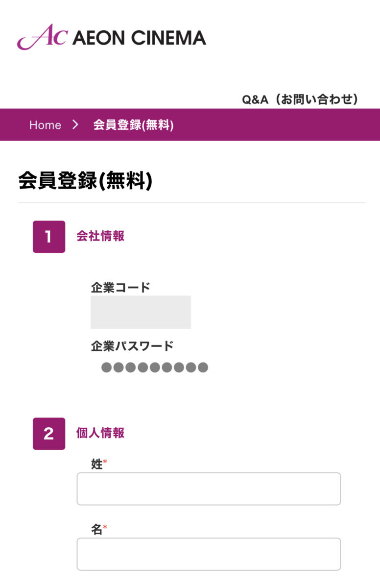Click the 姓 field label
Image resolution: width=380 pixels, height=588 pixels.
pyautogui.click(x=96, y=465)
